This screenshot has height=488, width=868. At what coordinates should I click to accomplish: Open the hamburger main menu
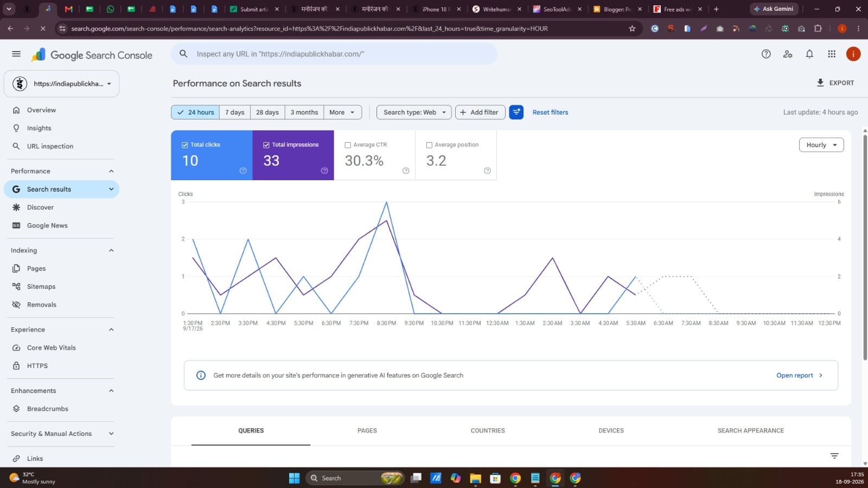click(x=16, y=54)
